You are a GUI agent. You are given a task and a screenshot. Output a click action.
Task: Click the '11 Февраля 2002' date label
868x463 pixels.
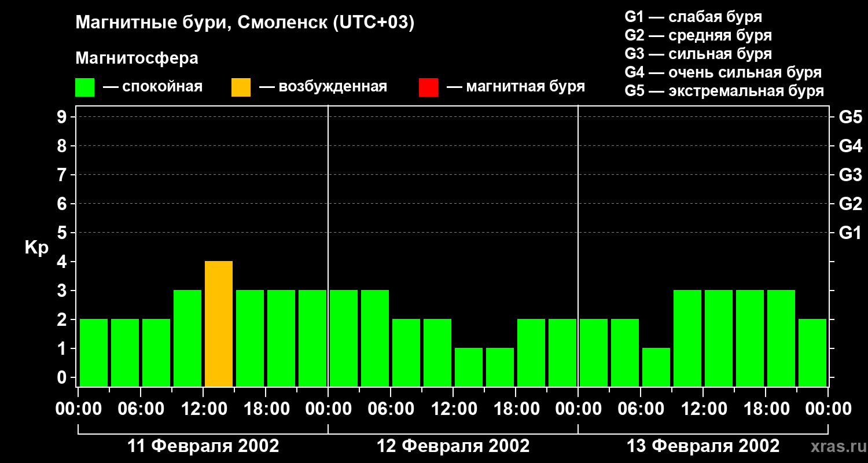pos(203,446)
